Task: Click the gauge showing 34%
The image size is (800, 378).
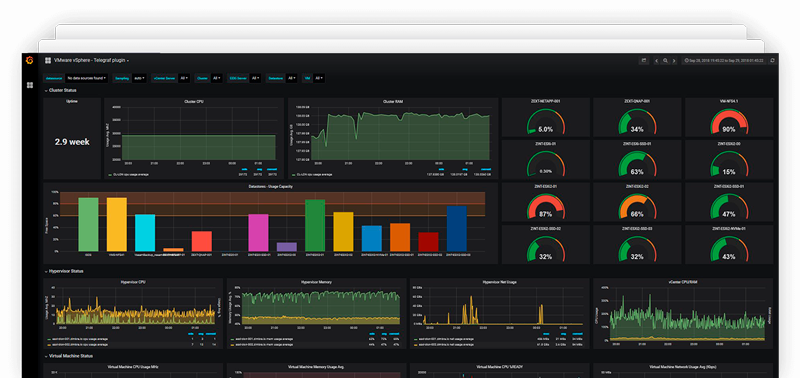Action: point(637,122)
